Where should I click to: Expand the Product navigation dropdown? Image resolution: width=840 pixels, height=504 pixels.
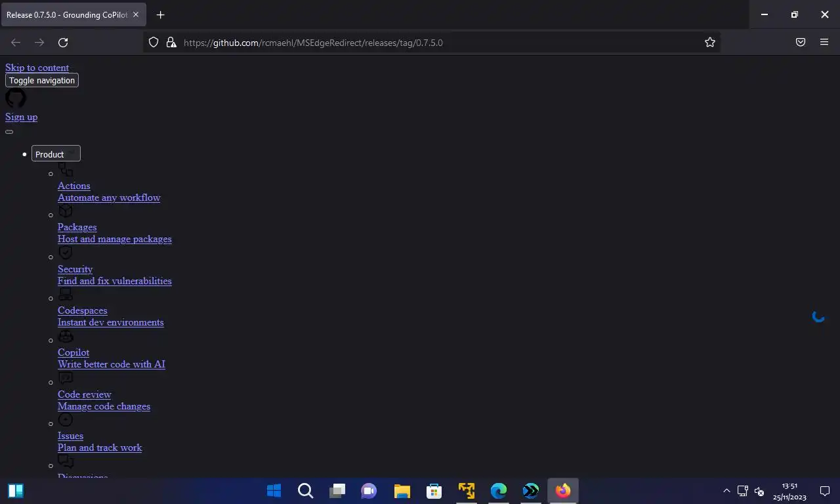tap(56, 154)
